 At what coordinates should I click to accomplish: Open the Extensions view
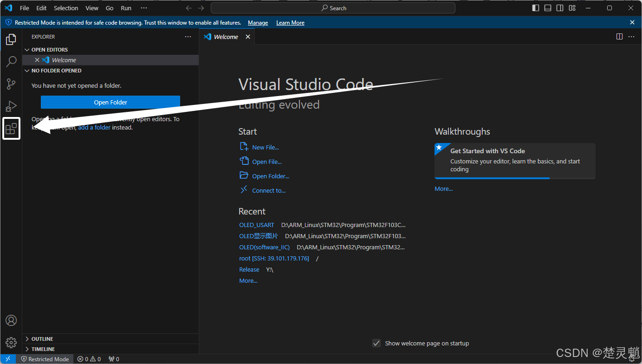(11, 128)
